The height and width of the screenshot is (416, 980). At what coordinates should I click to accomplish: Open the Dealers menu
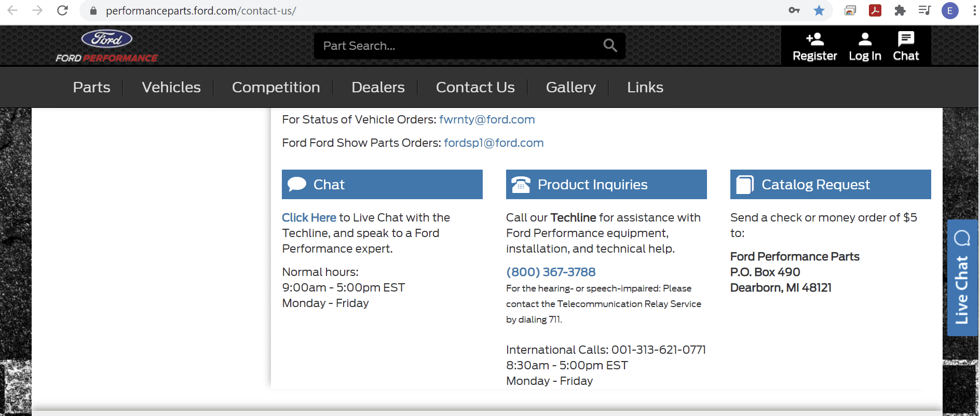coord(378,87)
